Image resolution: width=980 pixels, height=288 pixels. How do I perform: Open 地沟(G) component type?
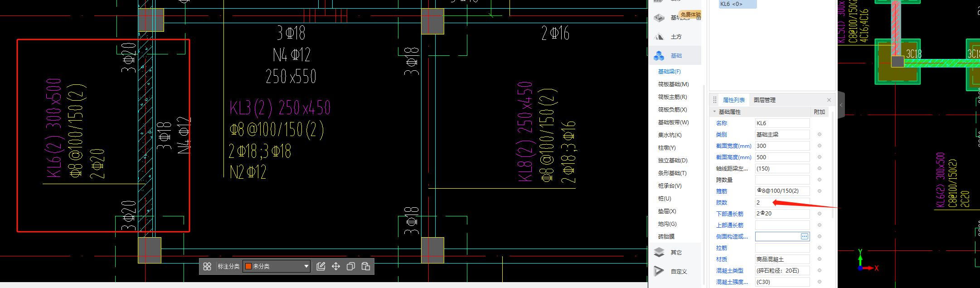click(x=667, y=224)
